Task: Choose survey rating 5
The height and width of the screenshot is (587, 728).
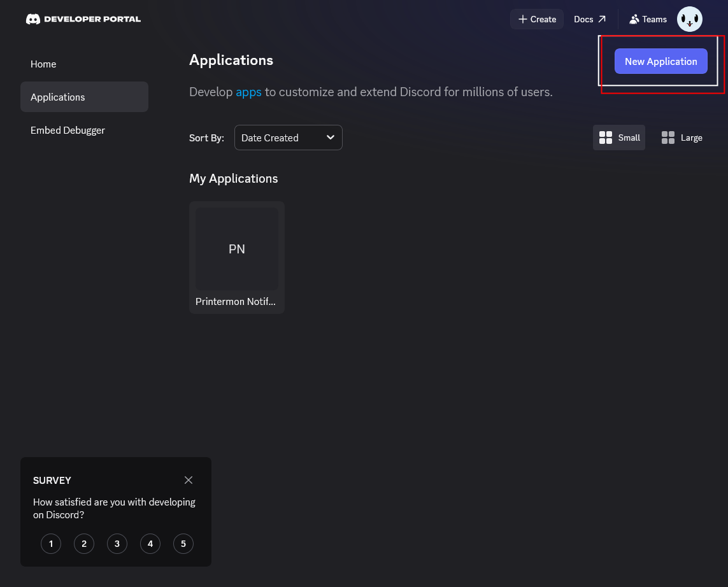Action: (x=183, y=544)
